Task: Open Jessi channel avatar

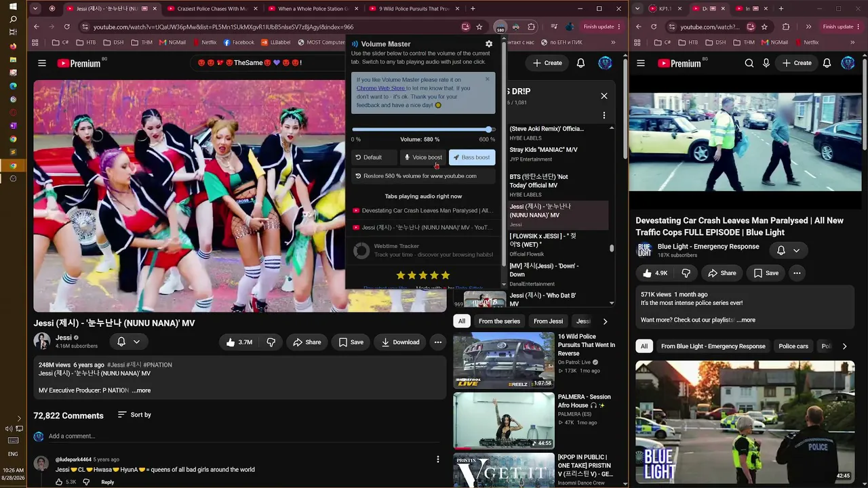Action: click(42, 341)
